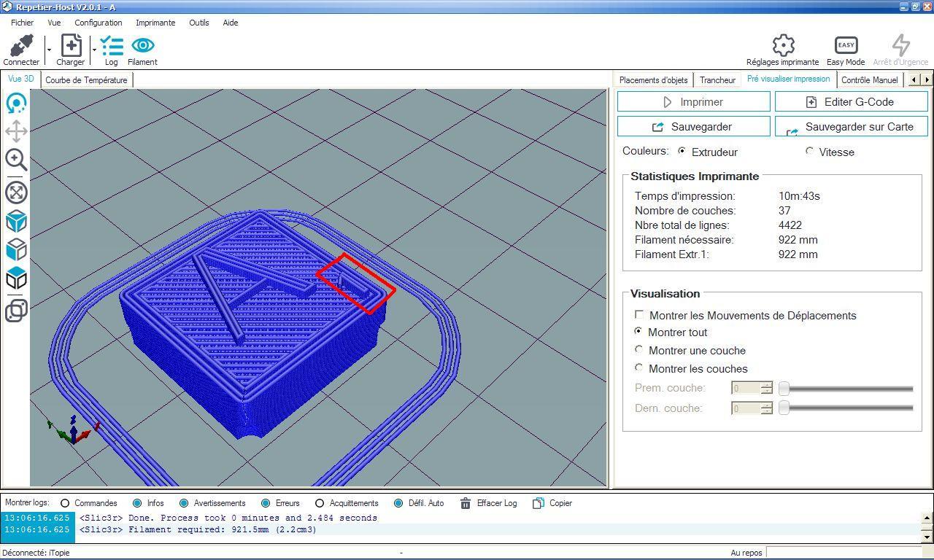Click the Sauvegarder button
934x560 pixels.
click(693, 127)
